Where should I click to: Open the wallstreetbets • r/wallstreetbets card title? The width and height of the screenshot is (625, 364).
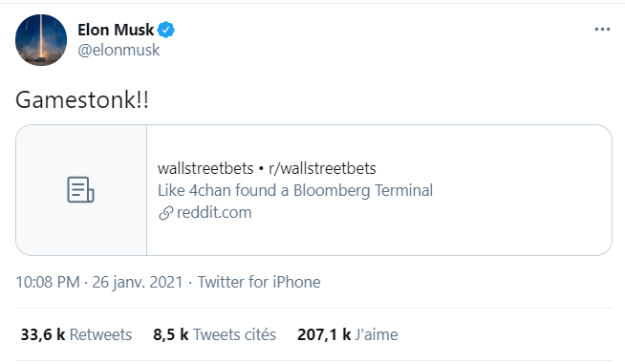(267, 169)
